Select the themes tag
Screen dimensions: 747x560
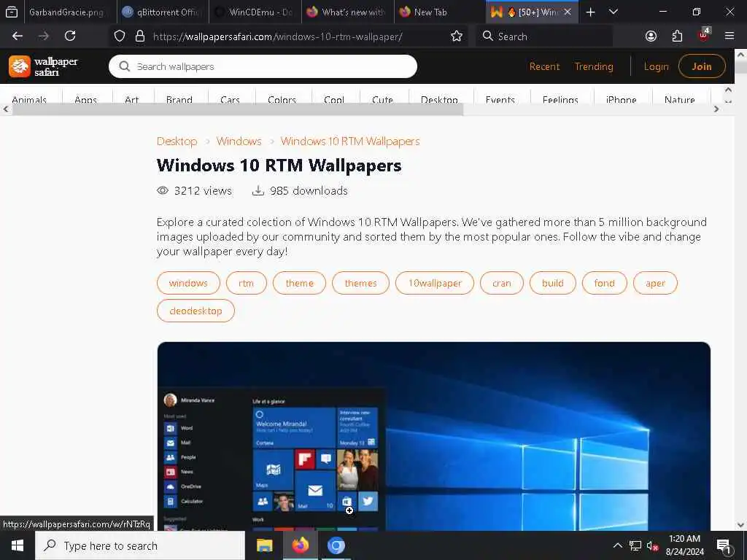pyautogui.click(x=360, y=283)
